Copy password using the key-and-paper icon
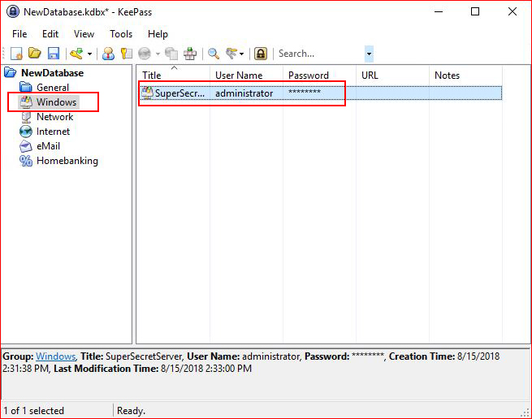 [x=127, y=54]
